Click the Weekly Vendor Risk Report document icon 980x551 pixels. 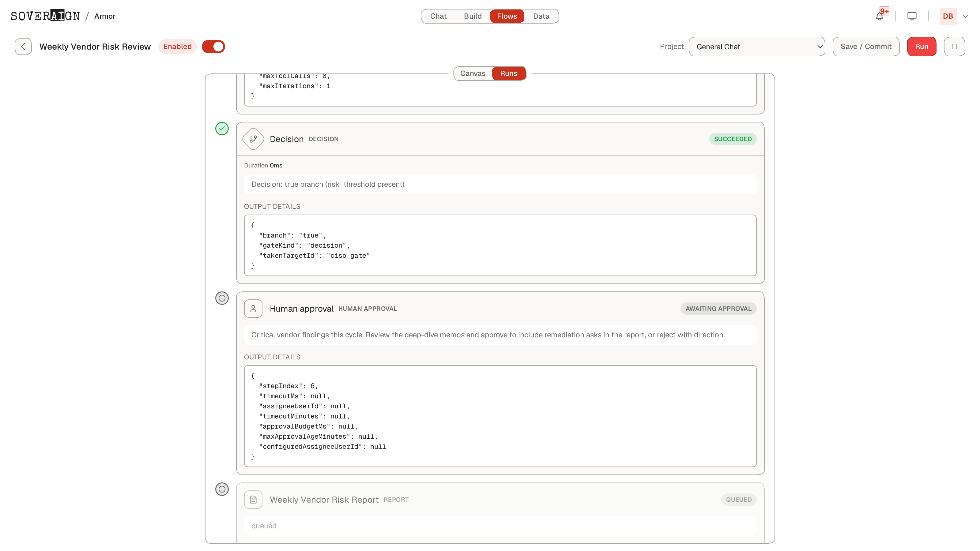[253, 500]
